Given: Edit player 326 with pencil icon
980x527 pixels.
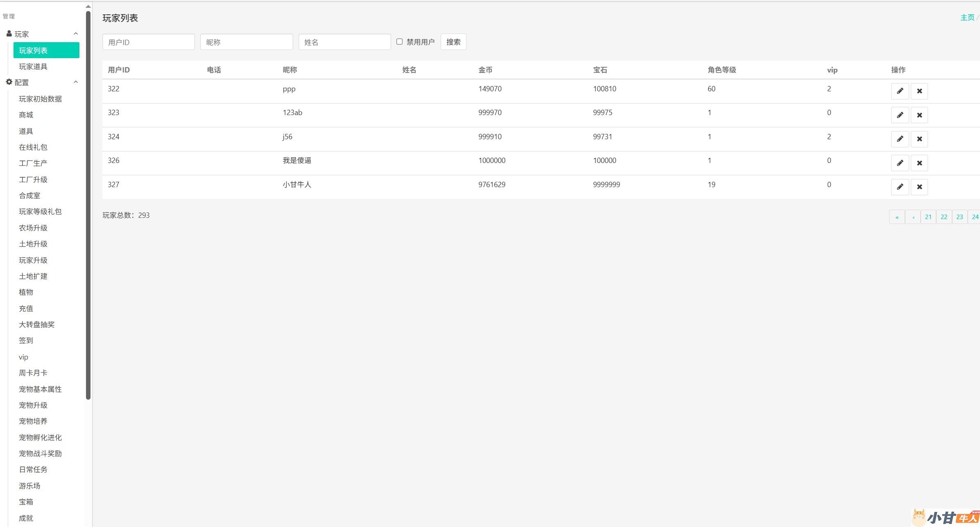Looking at the screenshot, I should 900,163.
